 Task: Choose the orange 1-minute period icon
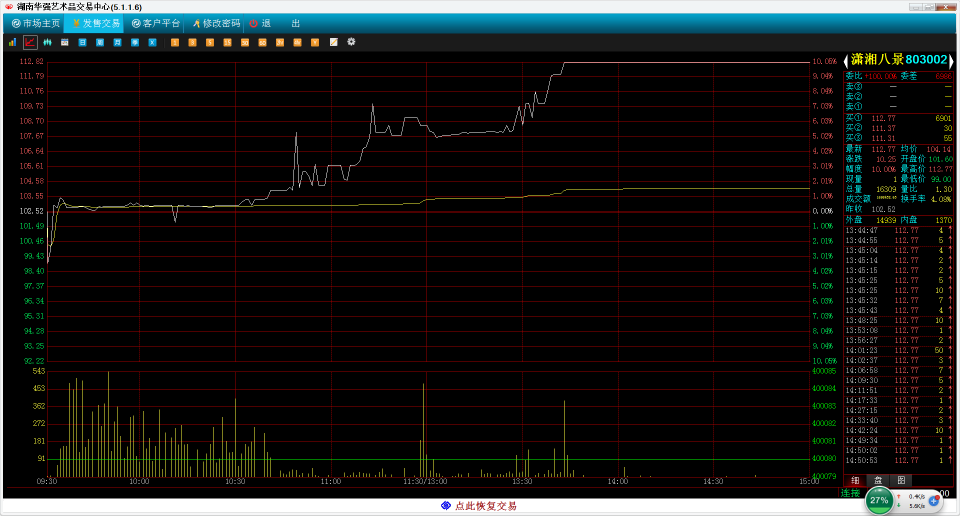pos(175,42)
